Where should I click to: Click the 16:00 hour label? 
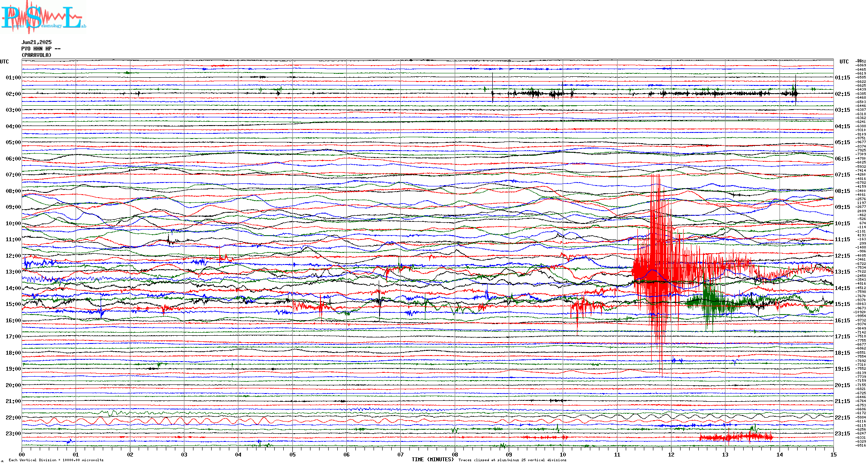point(13,321)
